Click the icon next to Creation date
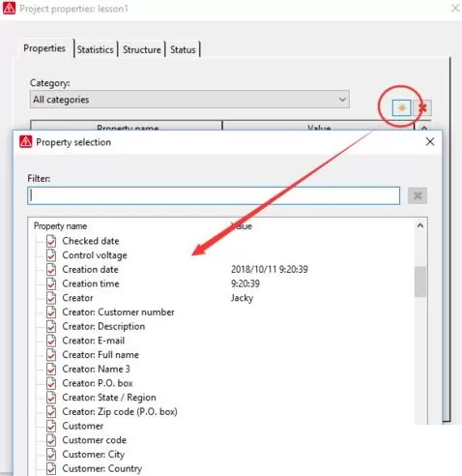This screenshot has height=476, width=462. (x=51, y=269)
